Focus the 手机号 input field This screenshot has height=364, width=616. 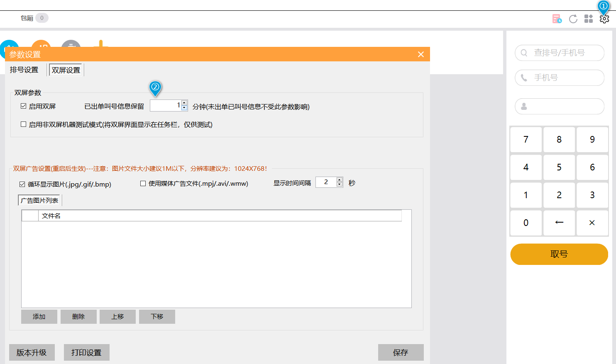coord(565,78)
